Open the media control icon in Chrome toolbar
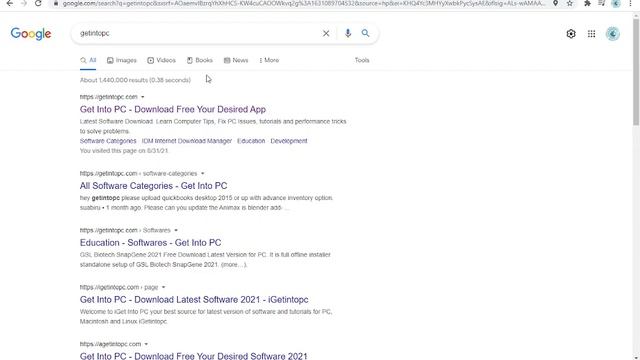Viewport: 640px width, 360px height. (x=602, y=3)
